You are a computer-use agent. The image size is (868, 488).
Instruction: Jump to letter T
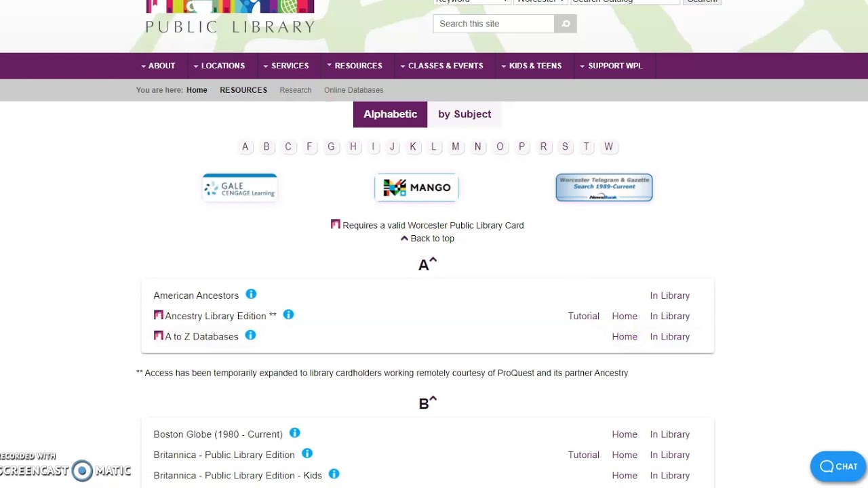pyautogui.click(x=587, y=146)
